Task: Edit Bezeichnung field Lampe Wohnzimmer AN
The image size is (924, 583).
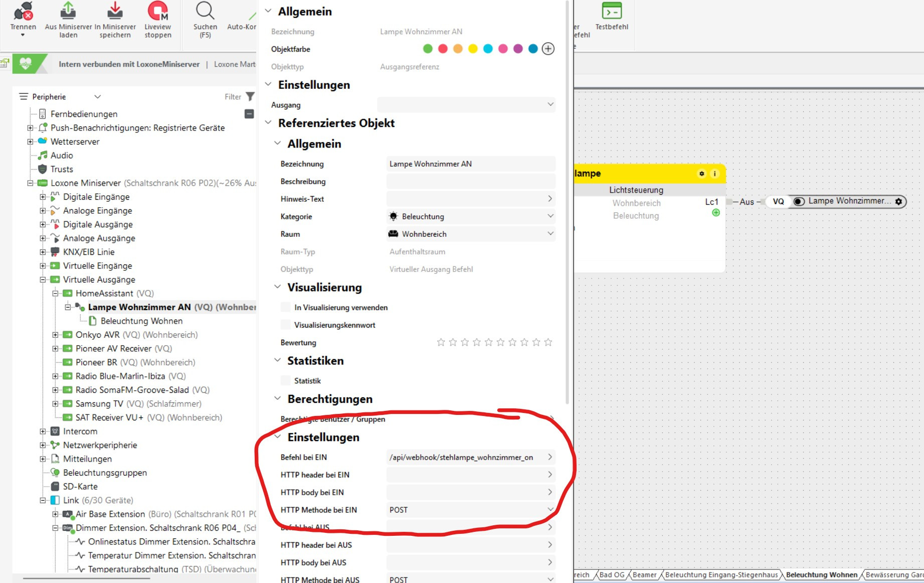Action: (471, 164)
